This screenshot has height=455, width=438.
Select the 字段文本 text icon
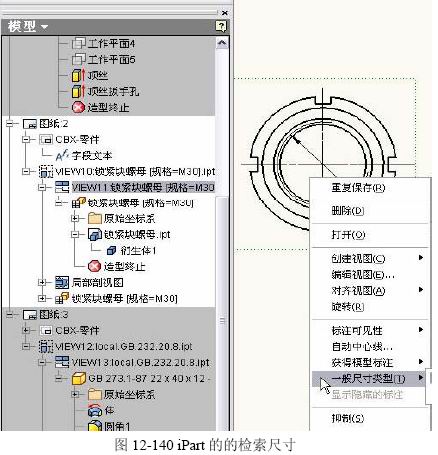[x=62, y=156]
